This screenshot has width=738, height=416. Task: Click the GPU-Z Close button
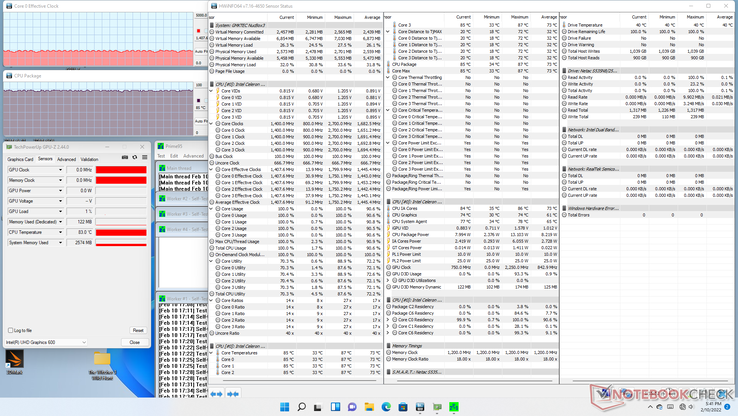[135, 342]
